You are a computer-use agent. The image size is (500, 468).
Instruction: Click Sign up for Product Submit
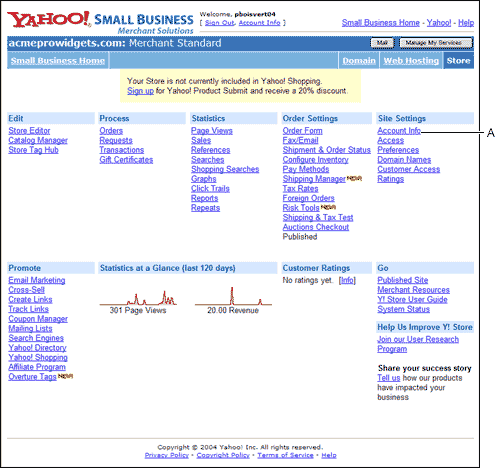point(140,91)
